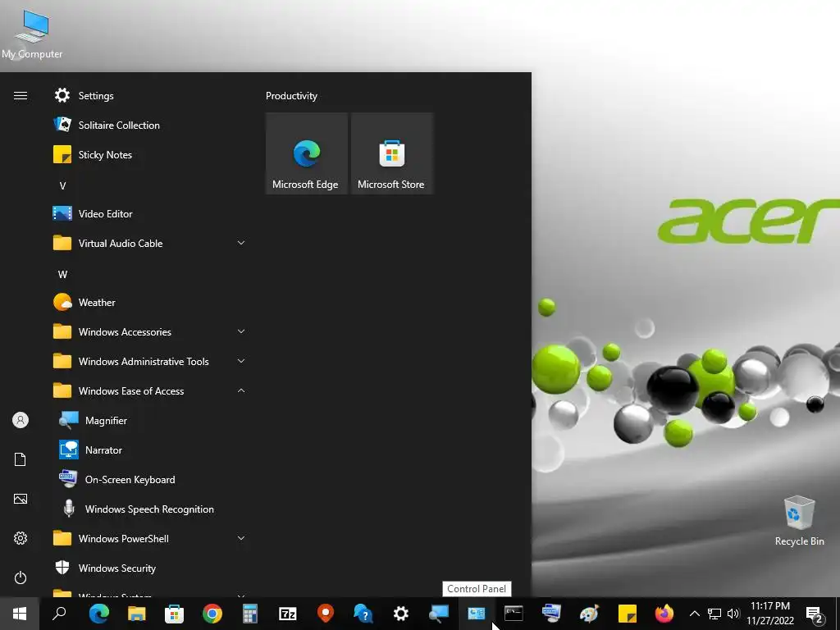Open the Microsoft Store tile
The height and width of the screenshot is (630, 840).
(x=391, y=153)
